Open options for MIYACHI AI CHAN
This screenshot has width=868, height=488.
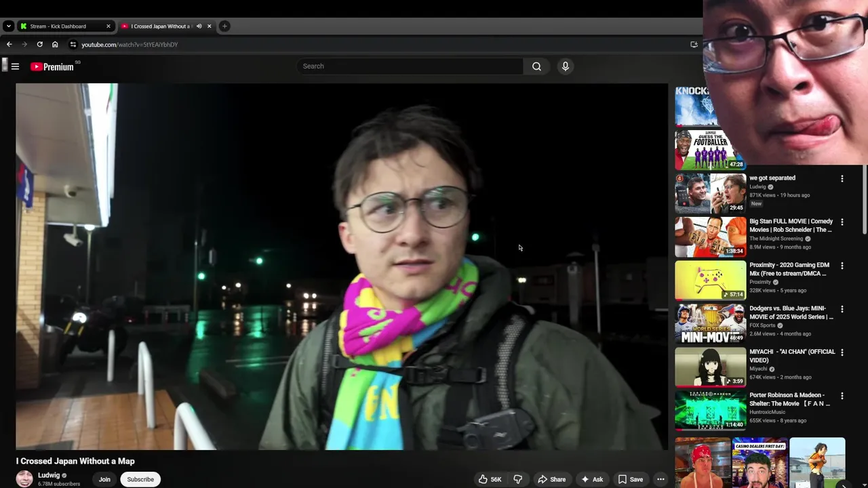tap(842, 352)
